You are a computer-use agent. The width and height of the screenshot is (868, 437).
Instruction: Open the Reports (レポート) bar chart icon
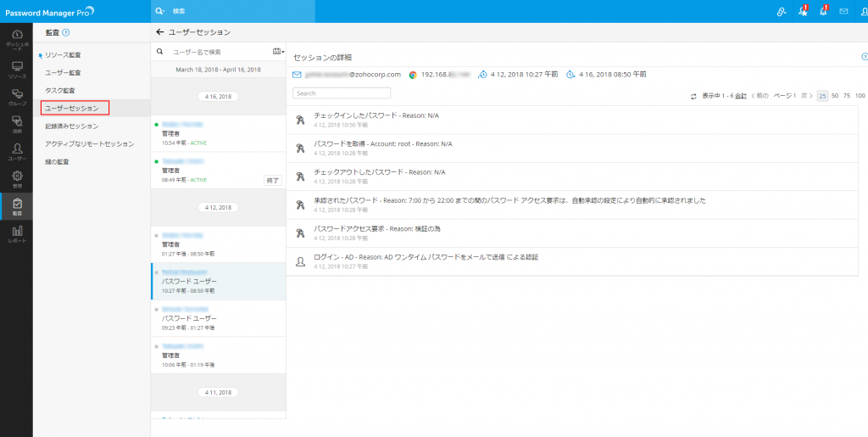[x=16, y=233]
